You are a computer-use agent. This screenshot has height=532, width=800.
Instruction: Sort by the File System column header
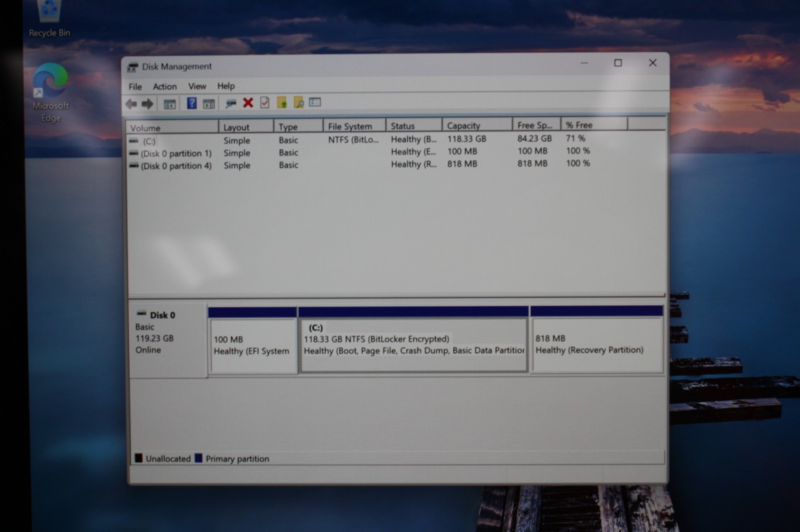click(x=355, y=126)
